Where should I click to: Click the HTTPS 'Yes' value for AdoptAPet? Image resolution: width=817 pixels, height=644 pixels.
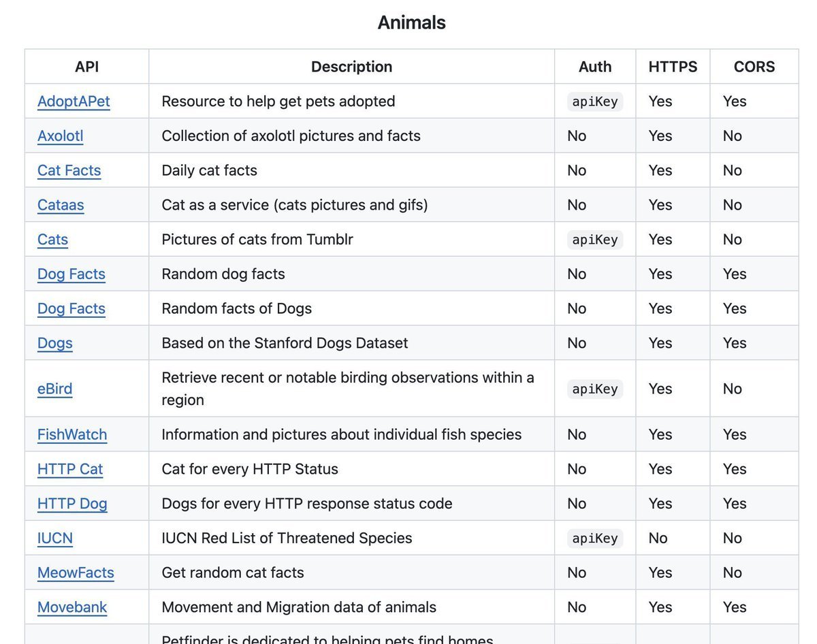(x=660, y=101)
